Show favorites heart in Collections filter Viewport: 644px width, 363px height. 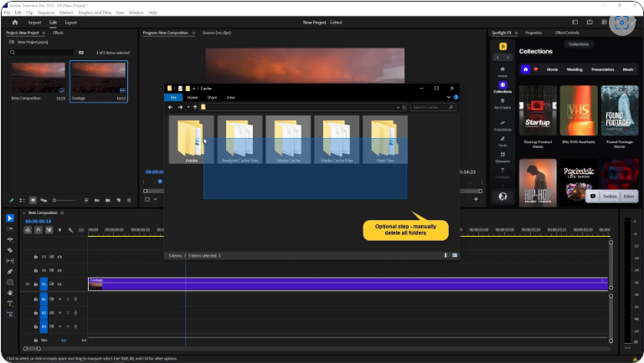pos(536,69)
